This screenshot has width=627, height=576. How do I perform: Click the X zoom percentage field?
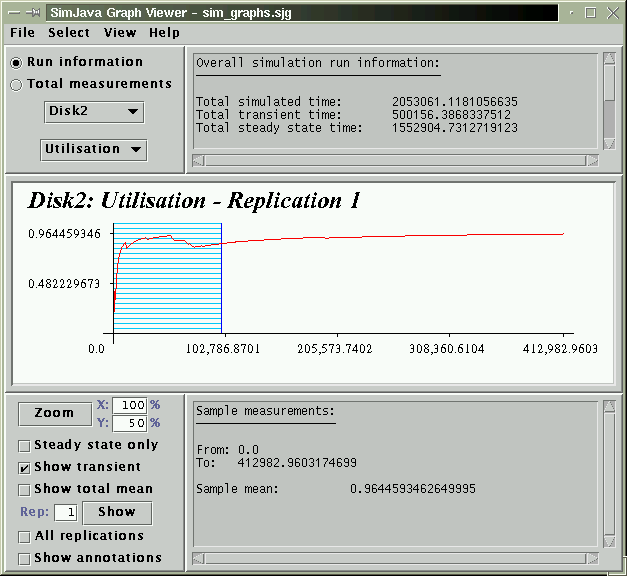coord(131,405)
